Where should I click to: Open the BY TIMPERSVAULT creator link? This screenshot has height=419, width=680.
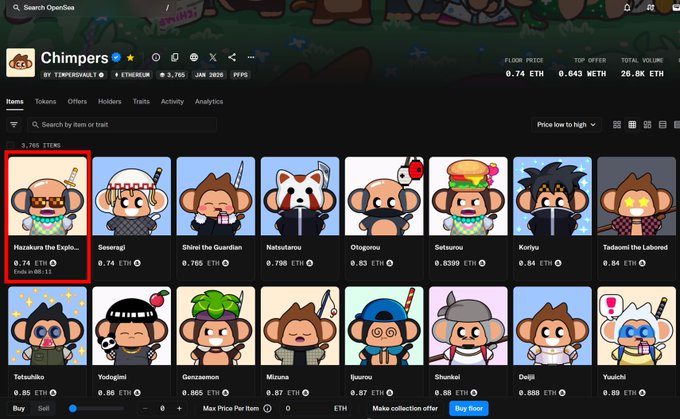click(x=74, y=75)
